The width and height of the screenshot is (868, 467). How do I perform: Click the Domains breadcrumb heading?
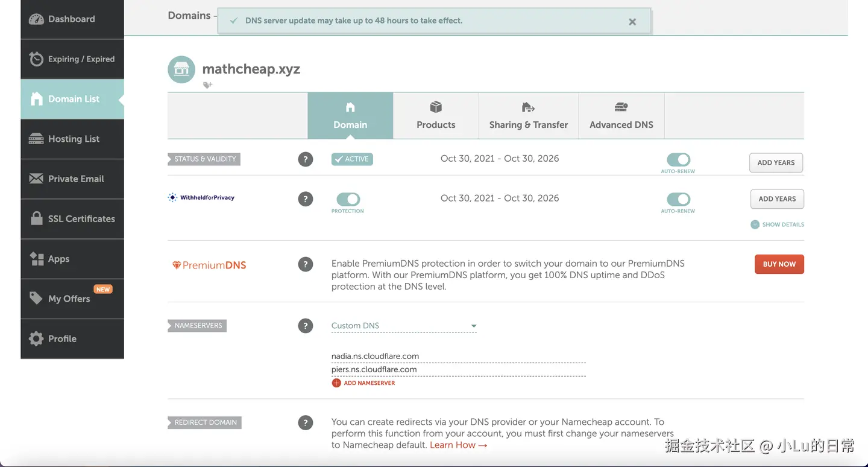point(189,16)
